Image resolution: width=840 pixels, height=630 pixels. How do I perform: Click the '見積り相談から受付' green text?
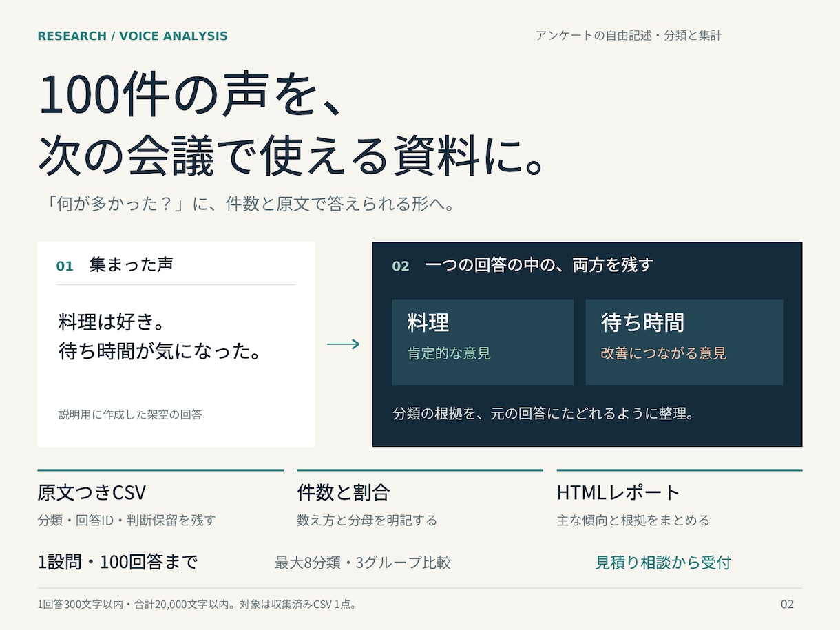(x=663, y=563)
